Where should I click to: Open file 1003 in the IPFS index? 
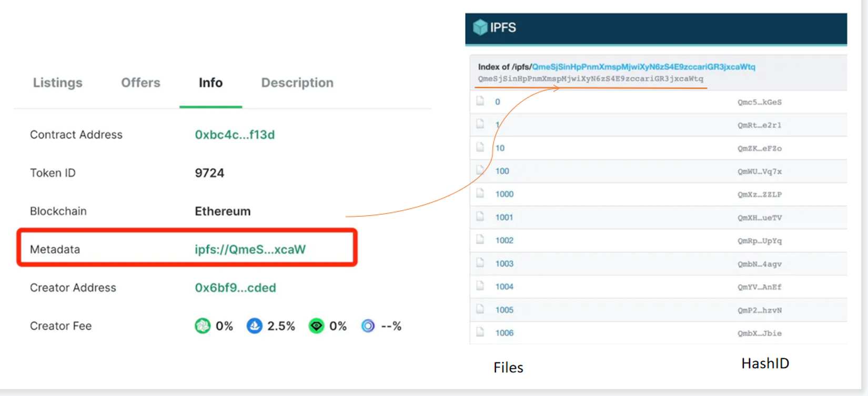(504, 263)
